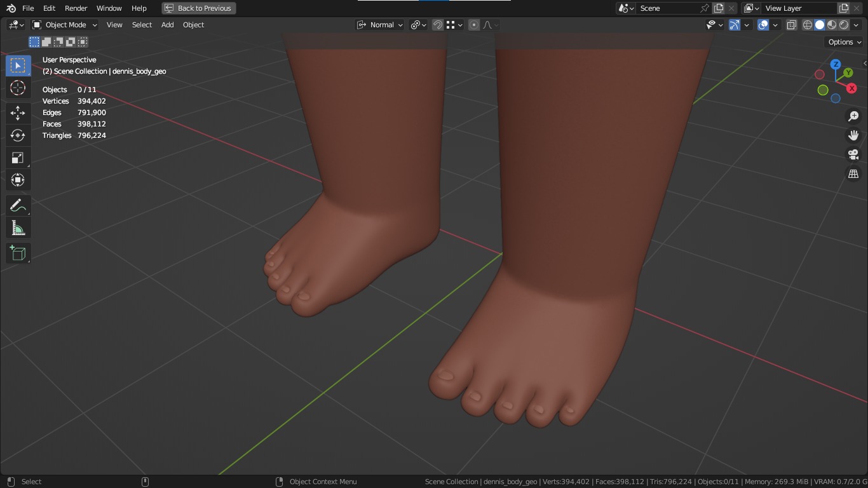Image resolution: width=868 pixels, height=488 pixels.
Task: Toggle proportional editing
Action: point(474,25)
